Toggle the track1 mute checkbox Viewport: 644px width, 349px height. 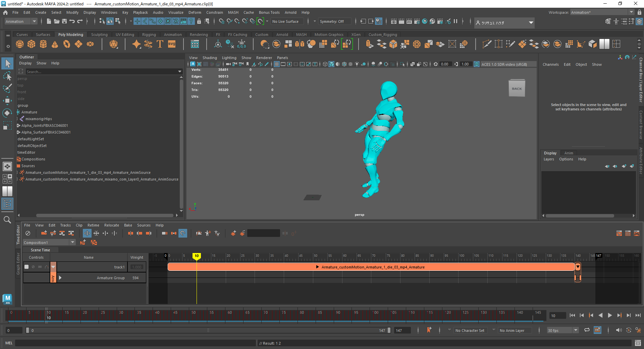coord(27,267)
